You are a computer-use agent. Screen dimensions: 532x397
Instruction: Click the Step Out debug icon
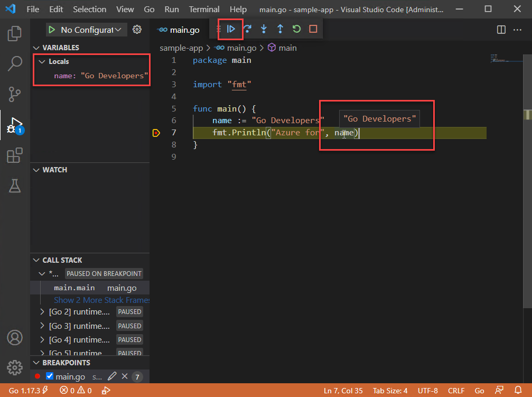pyautogui.click(x=280, y=29)
